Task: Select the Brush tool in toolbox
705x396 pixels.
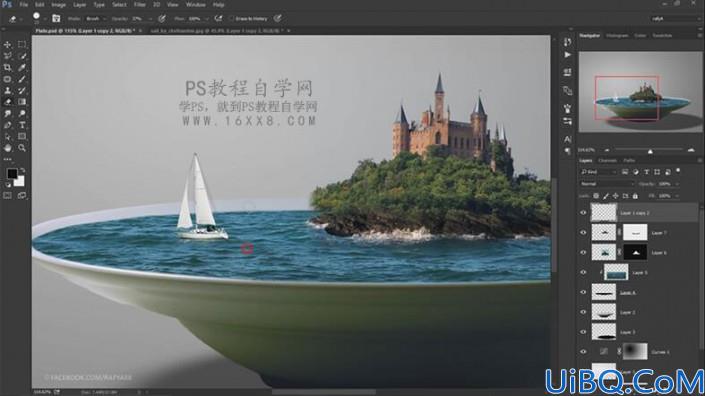Action: pyautogui.click(x=22, y=79)
